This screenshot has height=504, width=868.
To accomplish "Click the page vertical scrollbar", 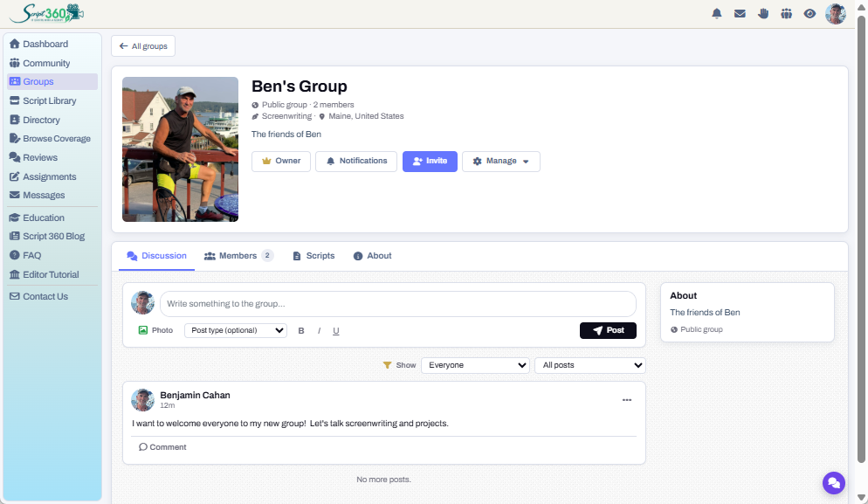I will pos(861,238).
